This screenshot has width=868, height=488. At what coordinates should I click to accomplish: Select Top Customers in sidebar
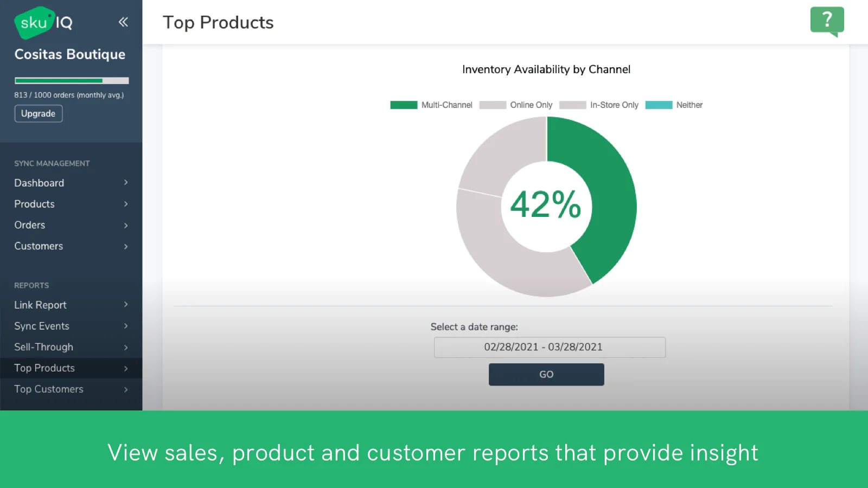click(x=49, y=389)
